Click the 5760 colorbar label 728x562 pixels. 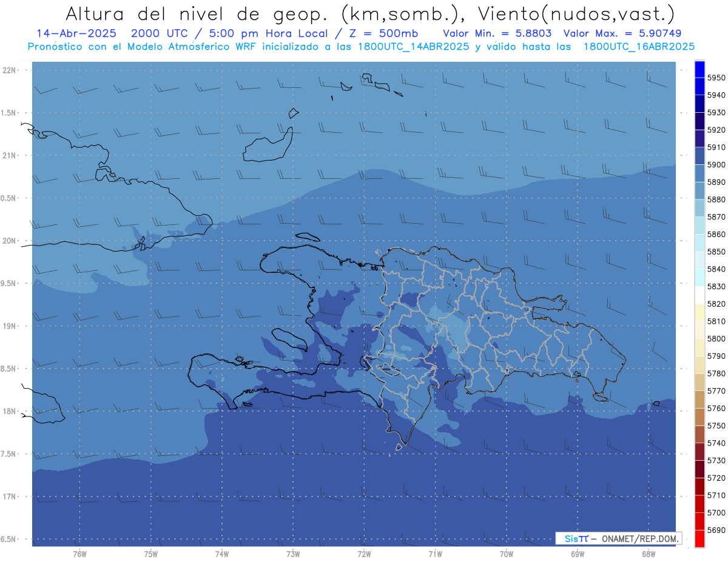coord(716,408)
